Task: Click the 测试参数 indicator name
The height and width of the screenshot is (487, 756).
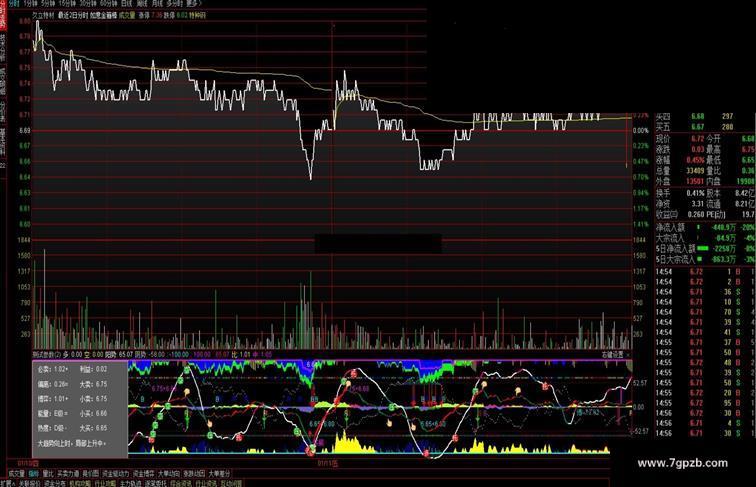Action: pyautogui.click(x=47, y=355)
